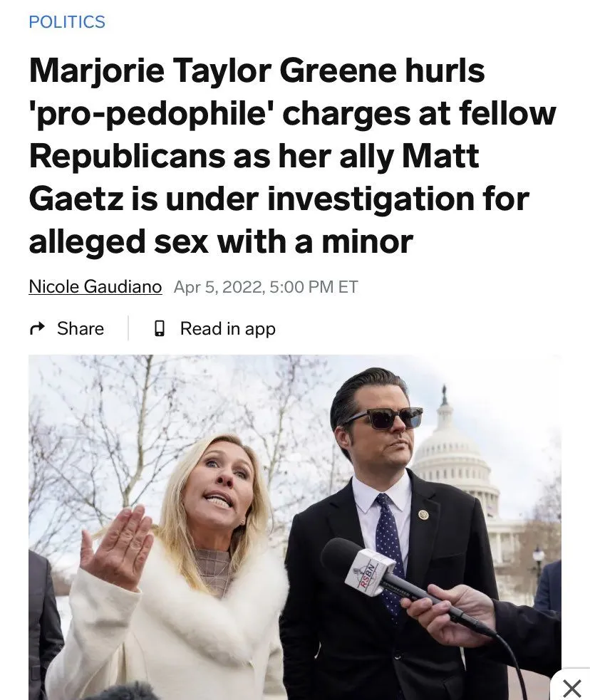
Task: Click the word 'Gaetz' in the headline
Action: 76,199
